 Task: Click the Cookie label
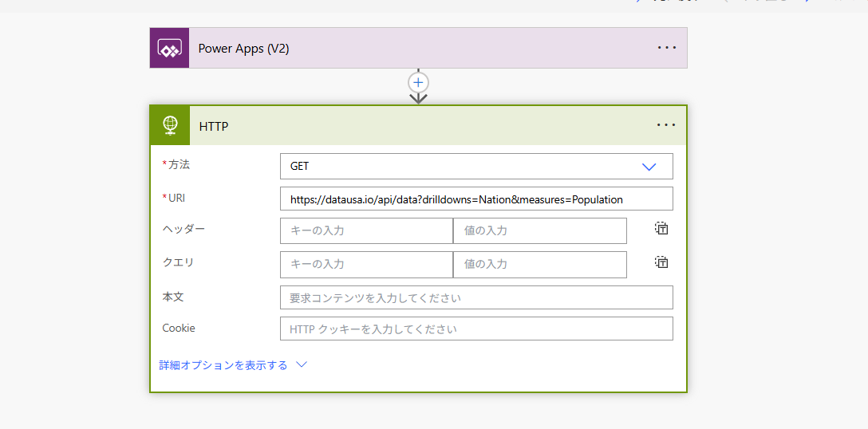[x=178, y=328]
